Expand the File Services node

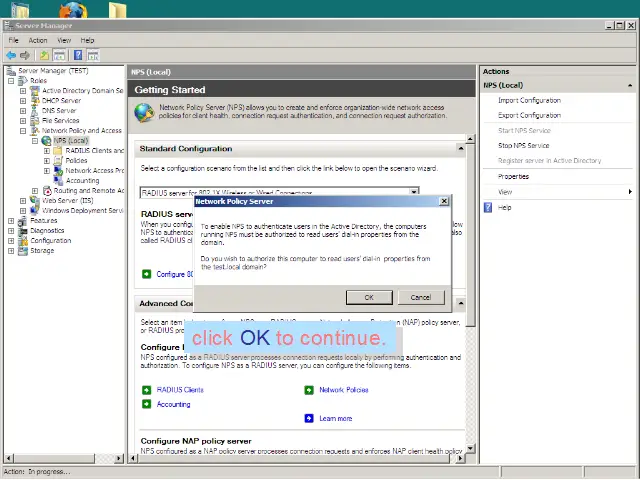coord(23,121)
